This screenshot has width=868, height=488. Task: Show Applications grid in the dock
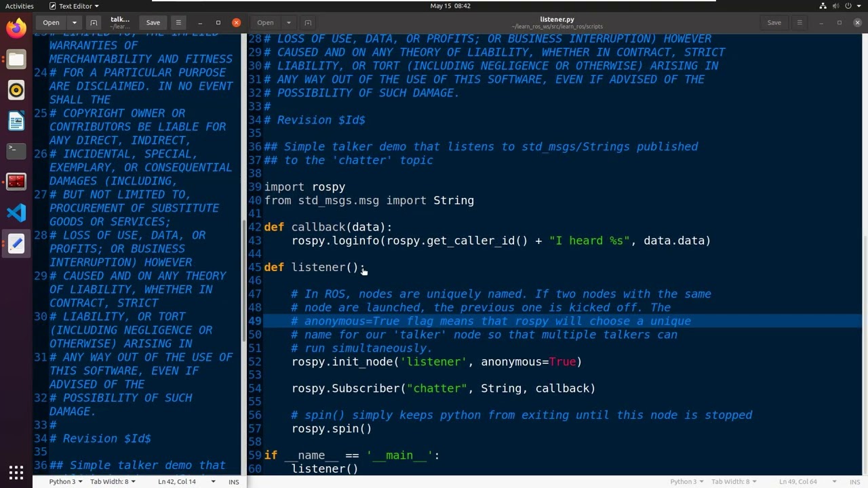16,472
